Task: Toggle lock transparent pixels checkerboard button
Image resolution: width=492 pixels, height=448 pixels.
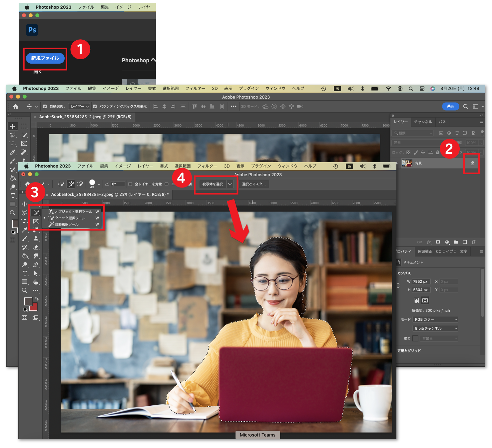Action: coord(408,153)
